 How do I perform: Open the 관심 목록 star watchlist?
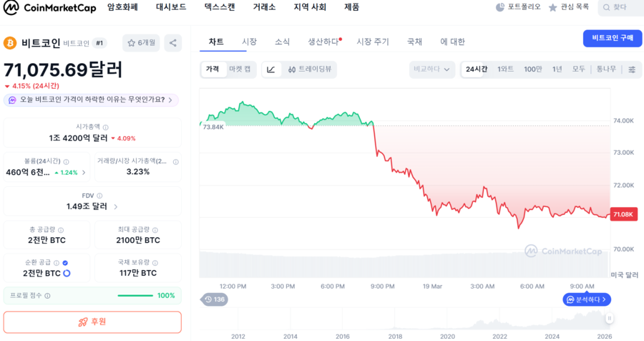tap(569, 7)
